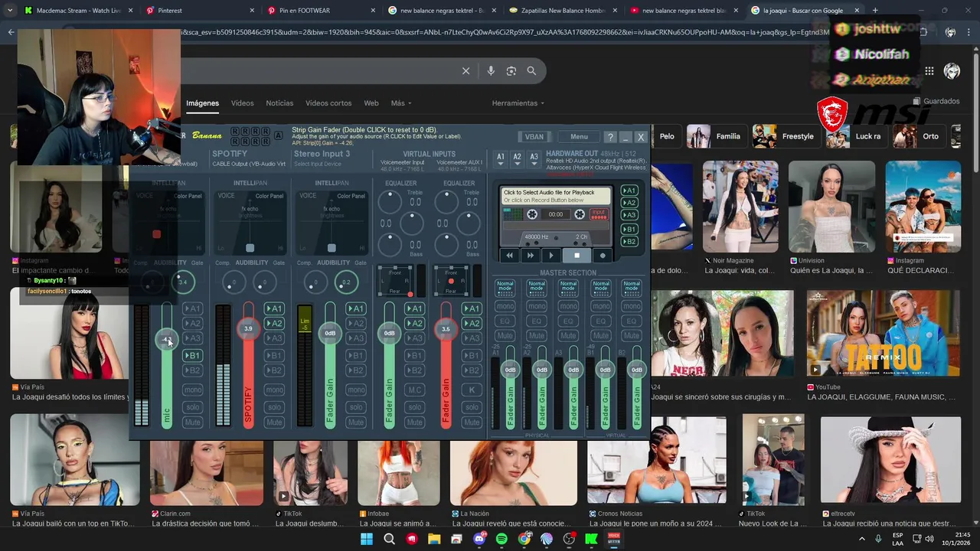Mute the mic strip
This screenshot has width=980, height=551.
click(192, 422)
